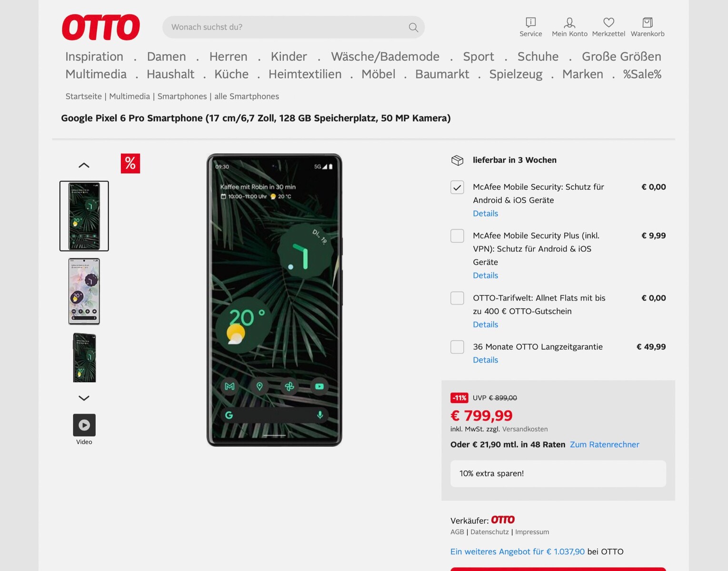The height and width of the screenshot is (571, 728).
Task: Select the first dark green phone thumbnail
Action: click(x=84, y=216)
